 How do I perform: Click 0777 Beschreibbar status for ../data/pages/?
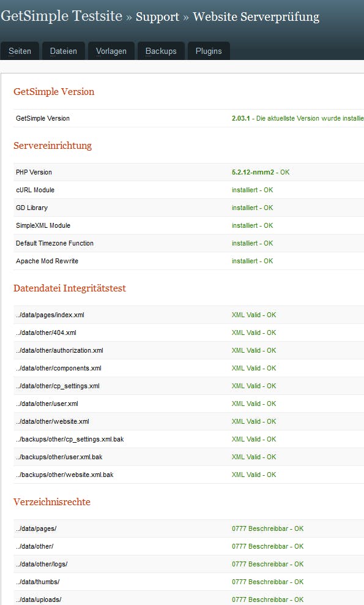(267, 529)
